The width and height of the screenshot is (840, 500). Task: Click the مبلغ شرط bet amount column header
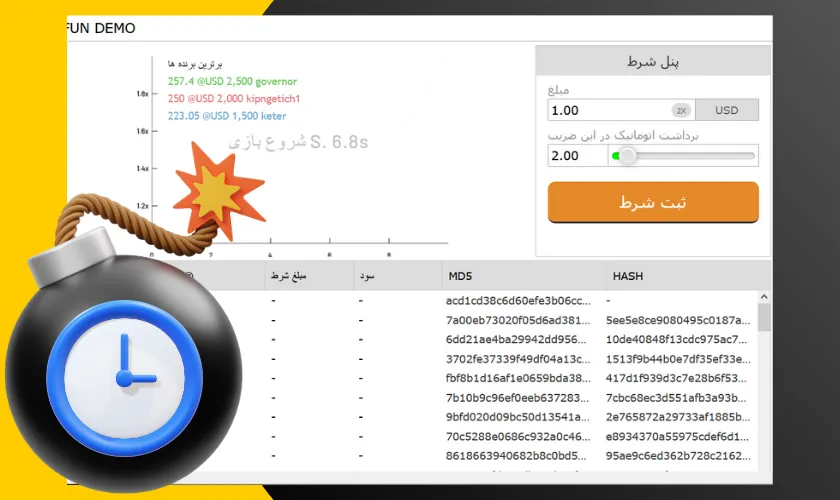pyautogui.click(x=308, y=276)
